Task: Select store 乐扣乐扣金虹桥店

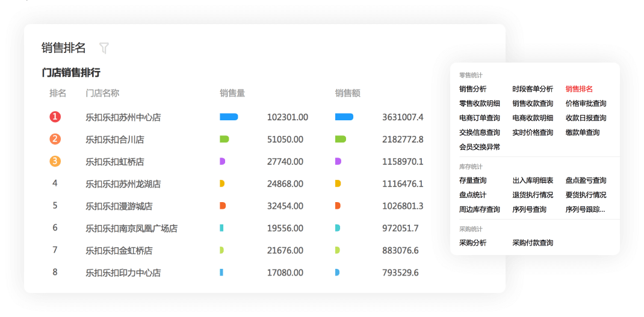Action: (x=119, y=250)
